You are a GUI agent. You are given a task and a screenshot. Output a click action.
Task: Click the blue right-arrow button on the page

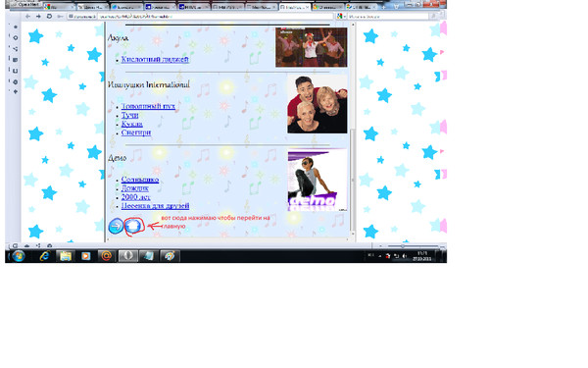[116, 226]
